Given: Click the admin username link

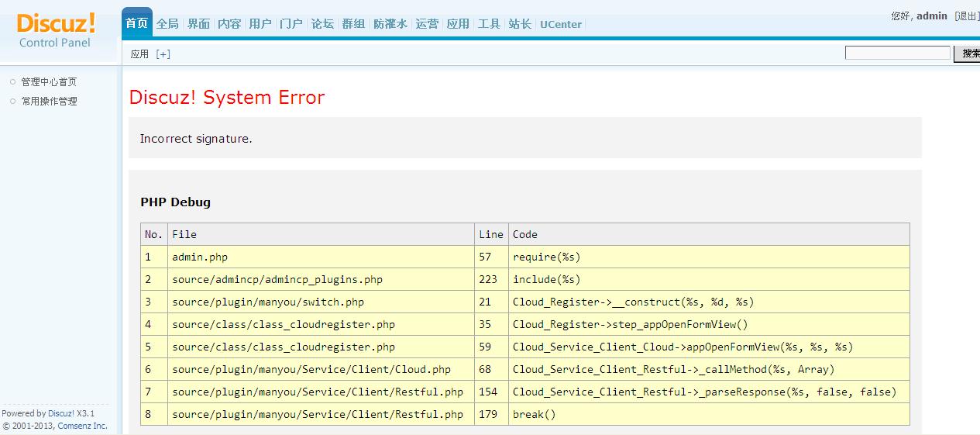Looking at the screenshot, I should click(x=932, y=16).
